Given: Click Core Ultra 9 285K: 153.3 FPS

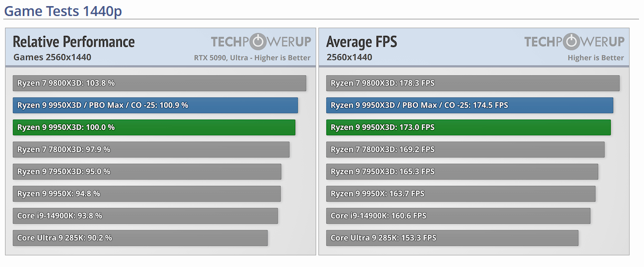Looking at the screenshot, I should 452,238.
